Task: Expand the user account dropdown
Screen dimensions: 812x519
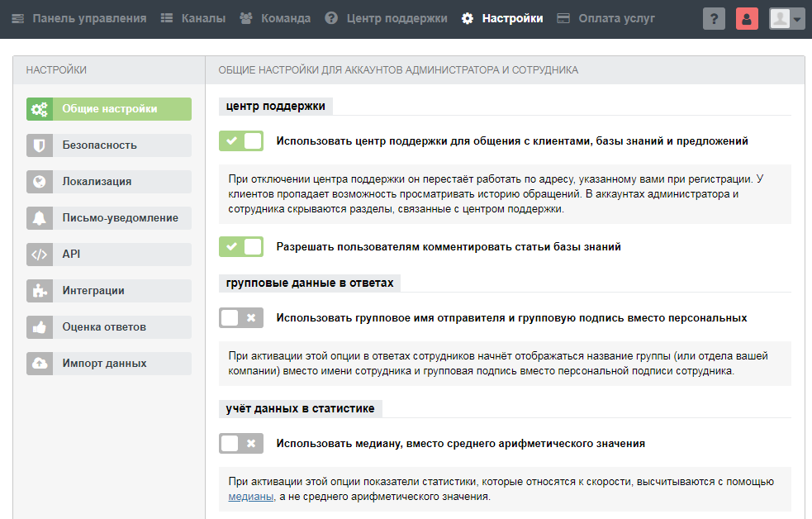Action: [x=786, y=17]
